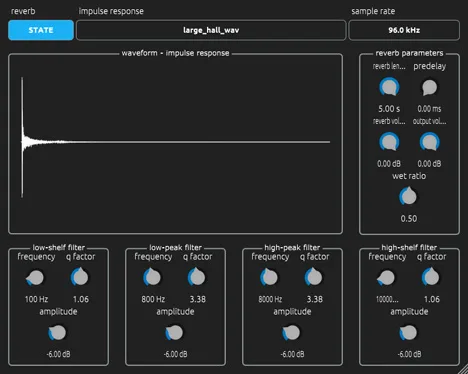Viewport: 468px width, 374px height.
Task: Click the low-shelf filter amplitude knob
Action: coord(57,333)
